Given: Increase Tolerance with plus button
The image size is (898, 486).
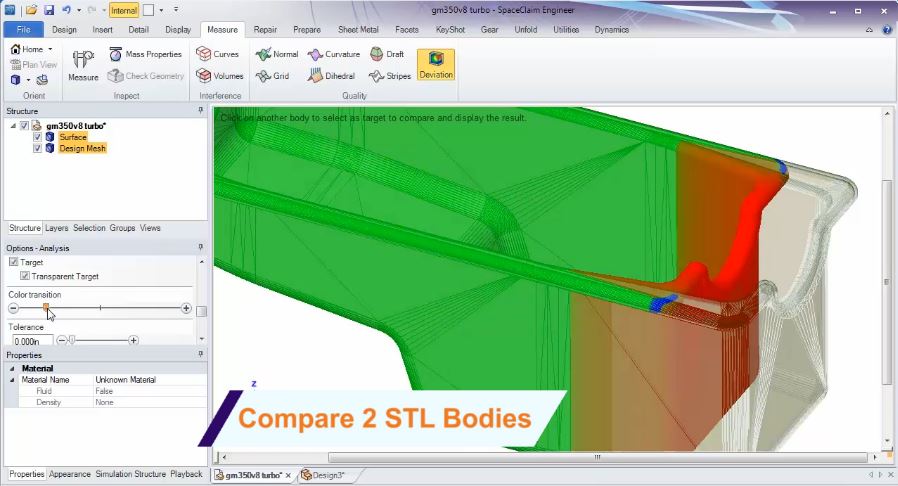Looking at the screenshot, I should click(133, 340).
